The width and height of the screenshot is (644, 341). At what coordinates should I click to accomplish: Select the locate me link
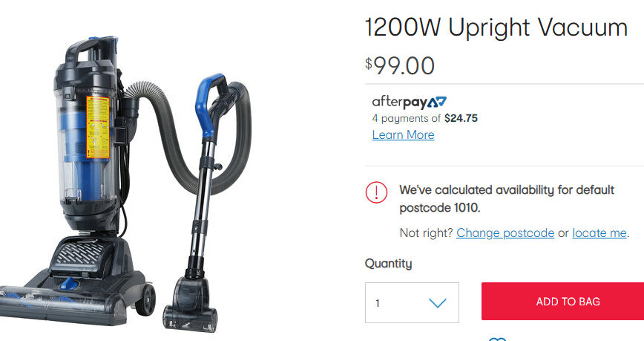click(599, 233)
